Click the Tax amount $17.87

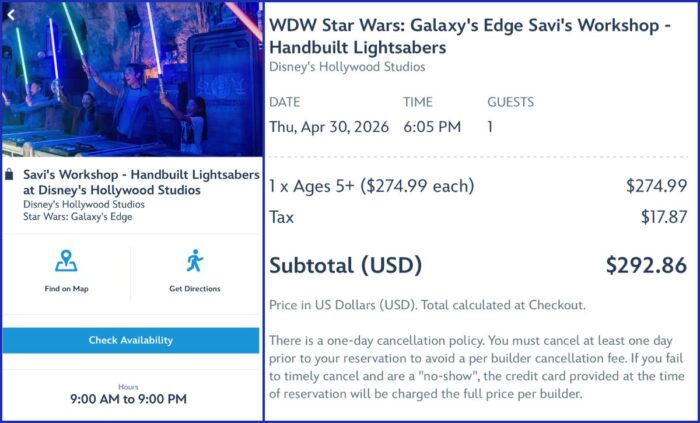point(664,217)
